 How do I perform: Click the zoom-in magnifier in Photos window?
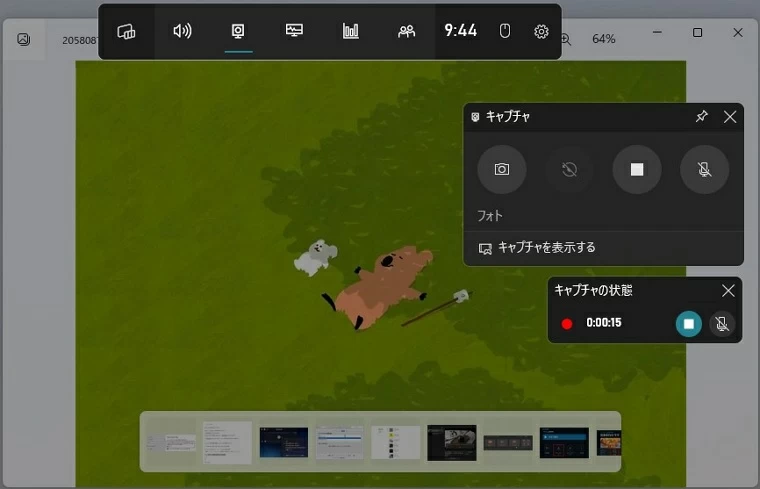(x=566, y=39)
